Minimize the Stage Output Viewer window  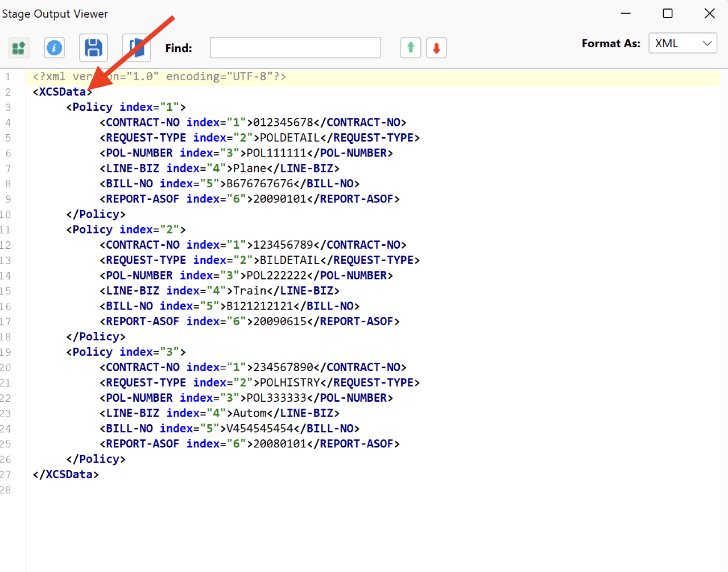(x=626, y=14)
